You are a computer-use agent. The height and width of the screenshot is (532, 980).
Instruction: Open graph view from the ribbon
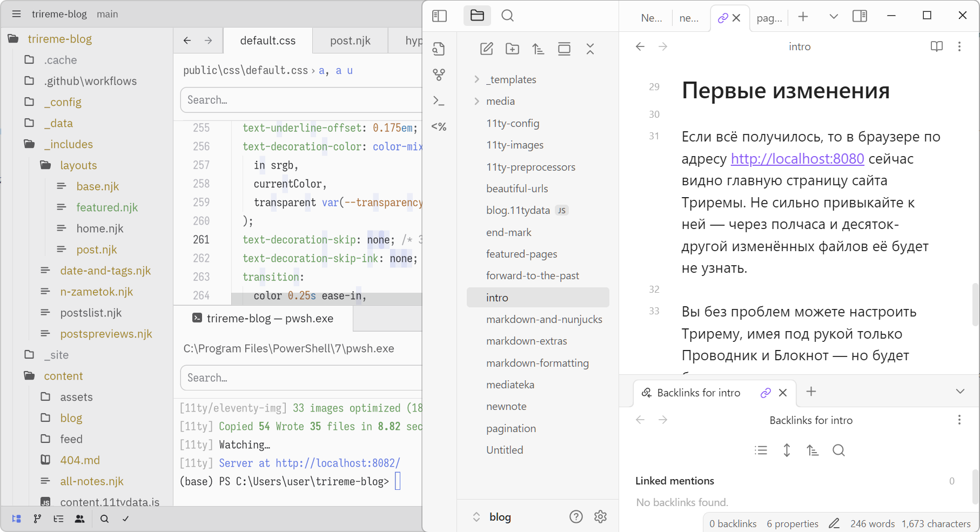pyautogui.click(x=439, y=75)
